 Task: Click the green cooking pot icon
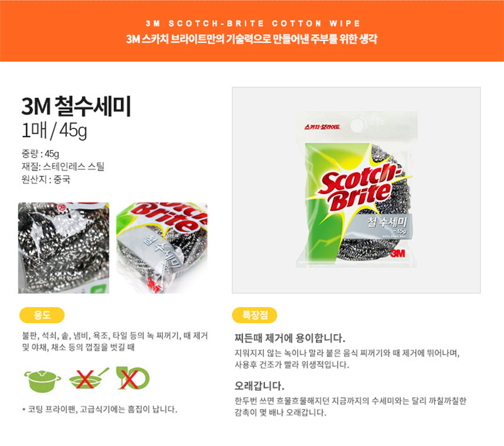pos(42,381)
